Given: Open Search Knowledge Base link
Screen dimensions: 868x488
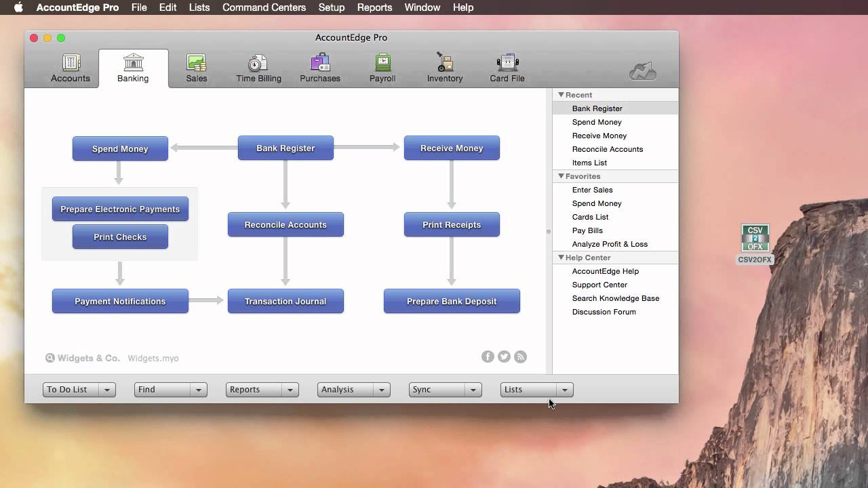Looking at the screenshot, I should tap(616, 298).
